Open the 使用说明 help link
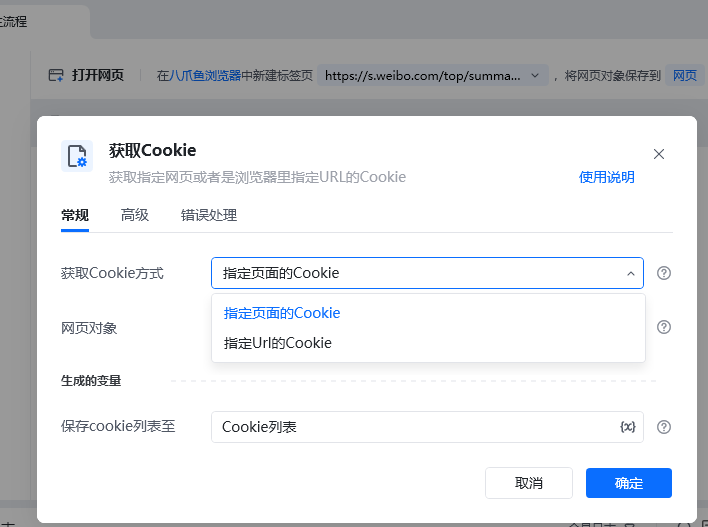This screenshot has height=527, width=708. point(607,177)
